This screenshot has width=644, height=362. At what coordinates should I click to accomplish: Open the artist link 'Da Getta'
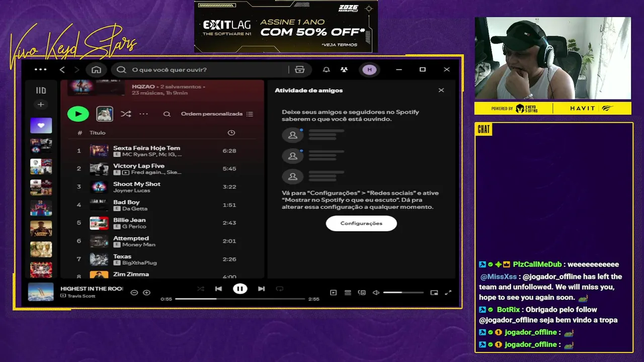tap(135, 209)
